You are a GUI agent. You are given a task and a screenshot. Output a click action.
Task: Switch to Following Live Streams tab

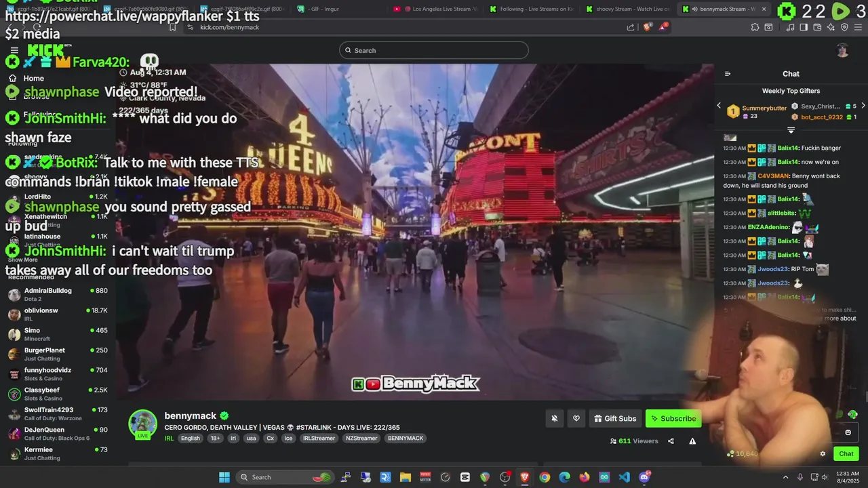(532, 9)
